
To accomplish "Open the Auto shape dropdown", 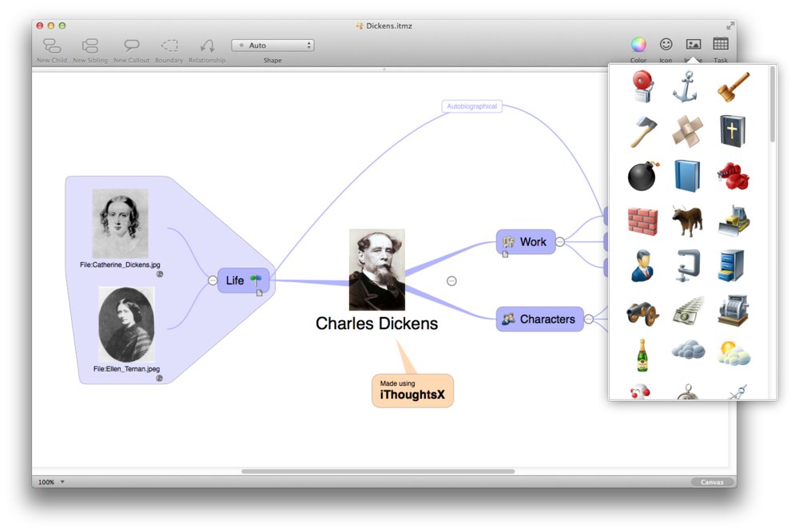I will 272,46.
